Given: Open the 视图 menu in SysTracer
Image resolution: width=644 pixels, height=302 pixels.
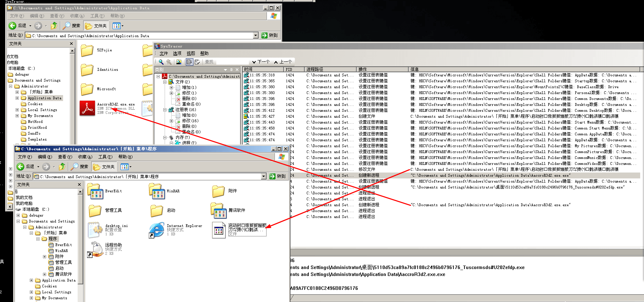Looking at the screenshot, I should tap(191, 53).
